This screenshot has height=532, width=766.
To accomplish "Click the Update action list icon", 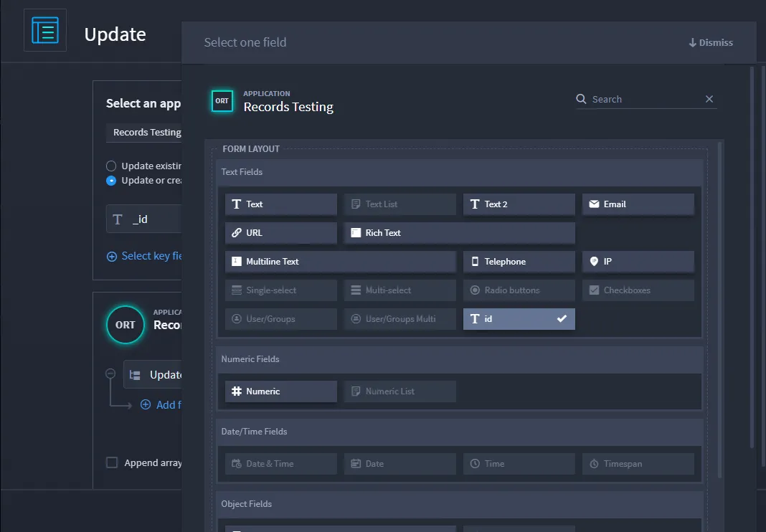I will tap(45, 30).
